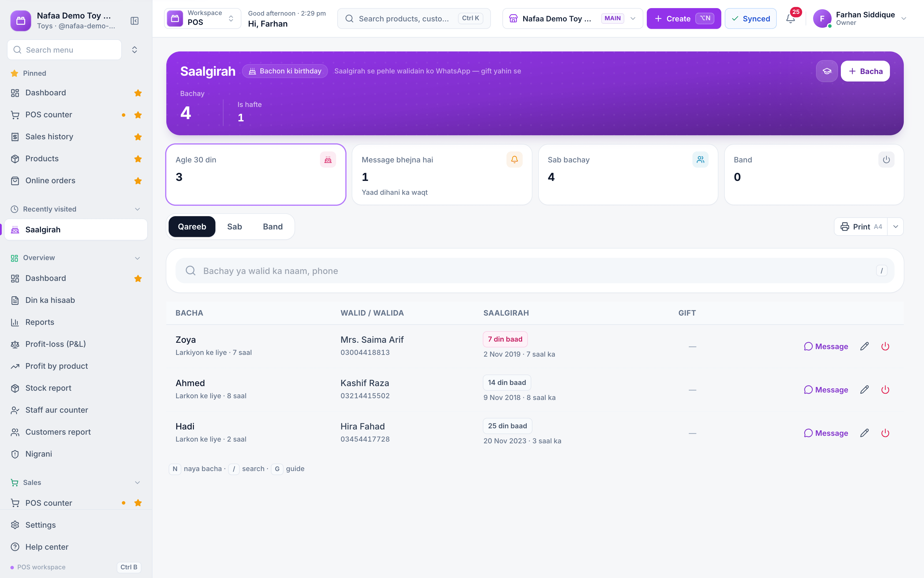Viewport: 924px width, 578px height.
Task: Expand the user profile chevron
Action: tap(903, 18)
